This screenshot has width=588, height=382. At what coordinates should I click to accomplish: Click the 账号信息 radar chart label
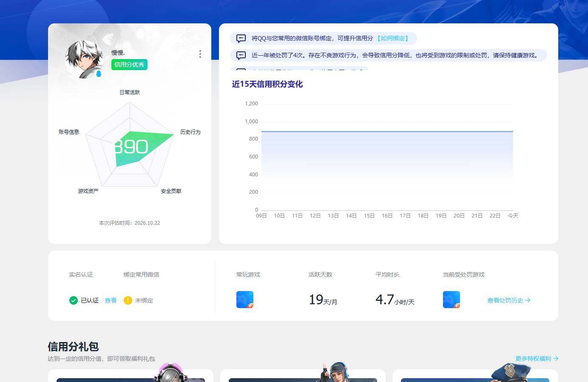click(x=69, y=132)
